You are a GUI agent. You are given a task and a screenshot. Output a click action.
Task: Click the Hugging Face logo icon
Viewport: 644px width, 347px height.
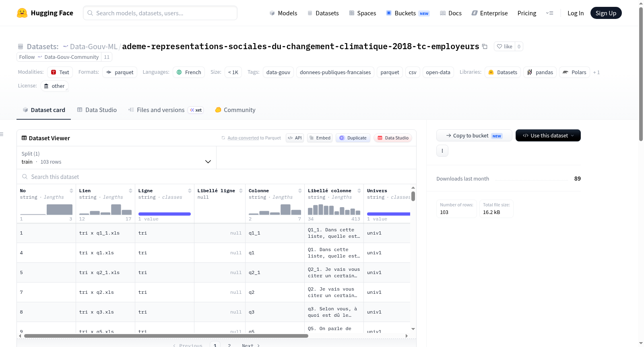22,13
